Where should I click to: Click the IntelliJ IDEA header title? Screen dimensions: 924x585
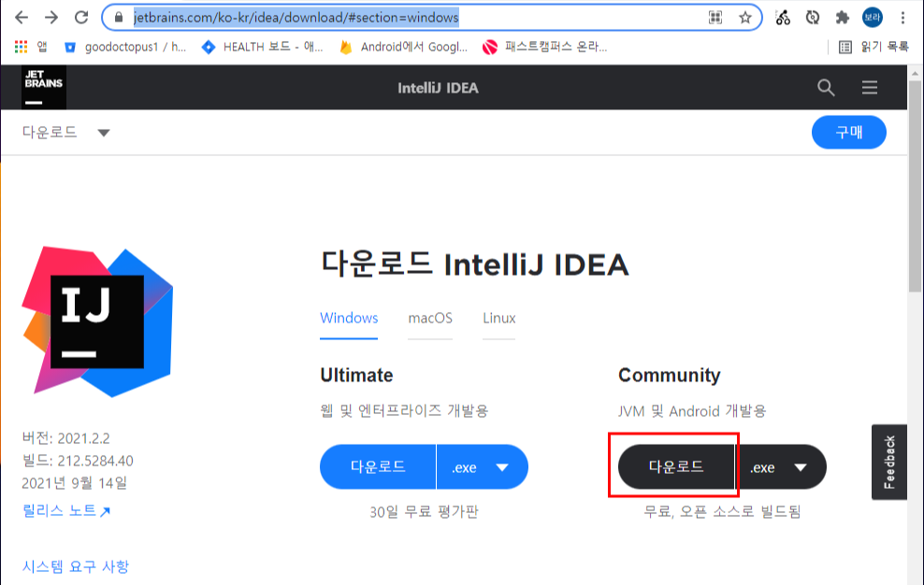pyautogui.click(x=438, y=88)
